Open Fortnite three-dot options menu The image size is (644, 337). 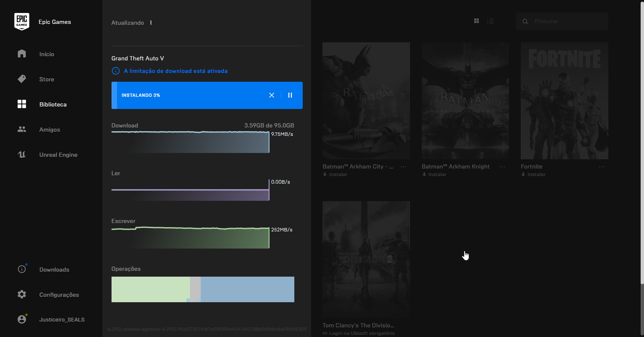coord(602,167)
